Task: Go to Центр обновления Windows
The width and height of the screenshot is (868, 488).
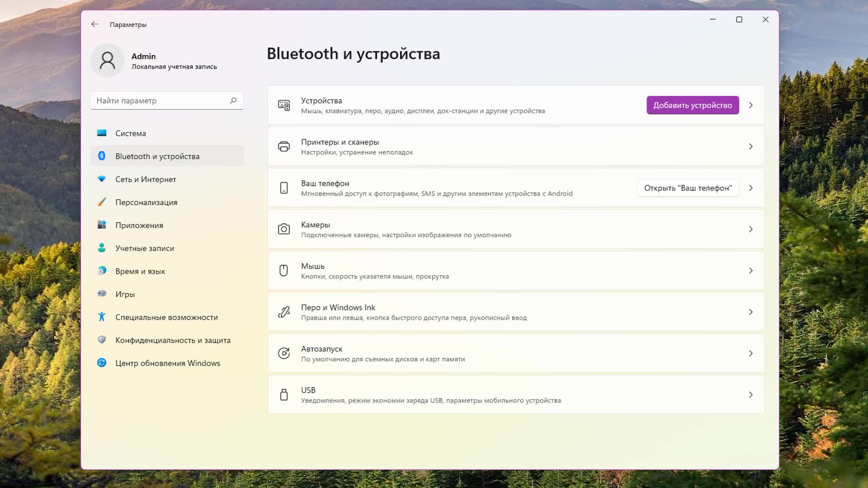Action: coord(167,363)
